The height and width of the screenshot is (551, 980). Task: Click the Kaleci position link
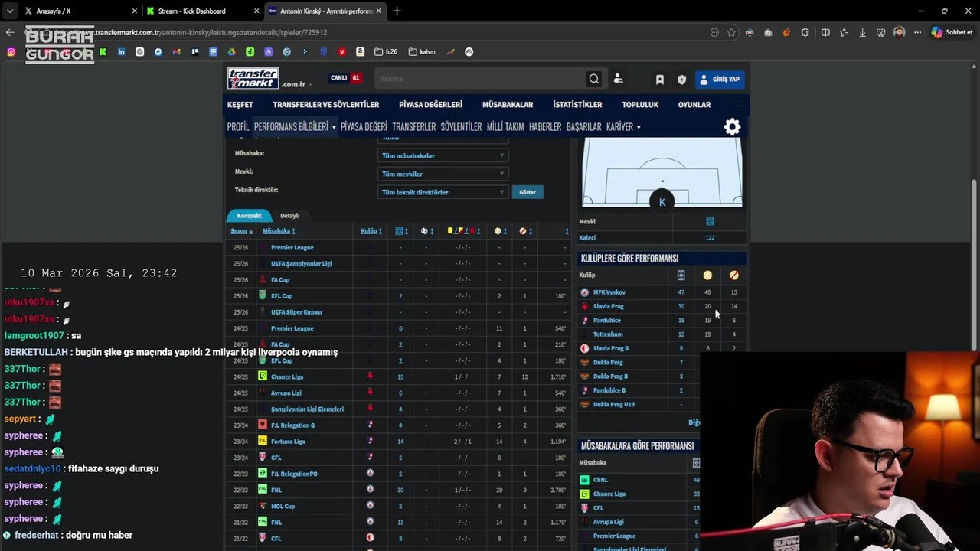tap(587, 238)
